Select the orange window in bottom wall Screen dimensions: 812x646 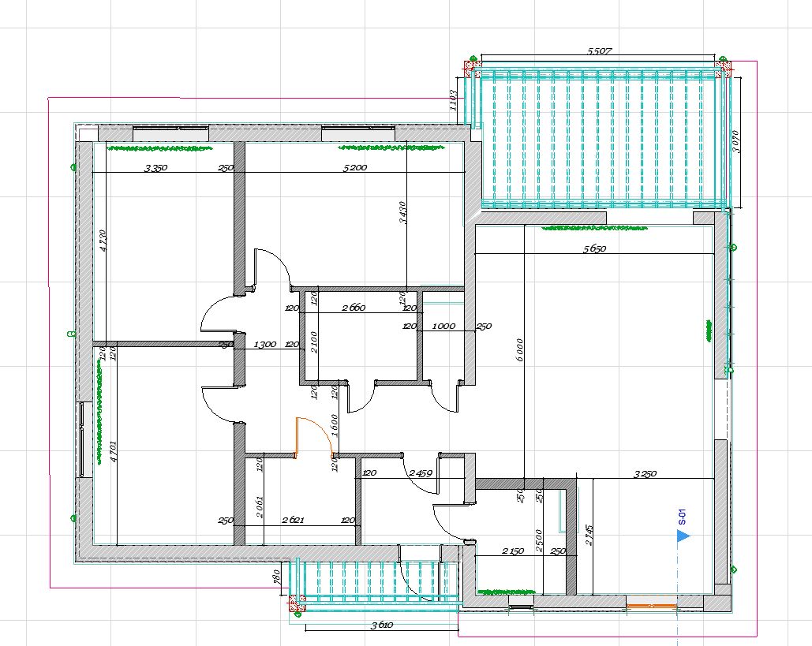click(x=652, y=605)
